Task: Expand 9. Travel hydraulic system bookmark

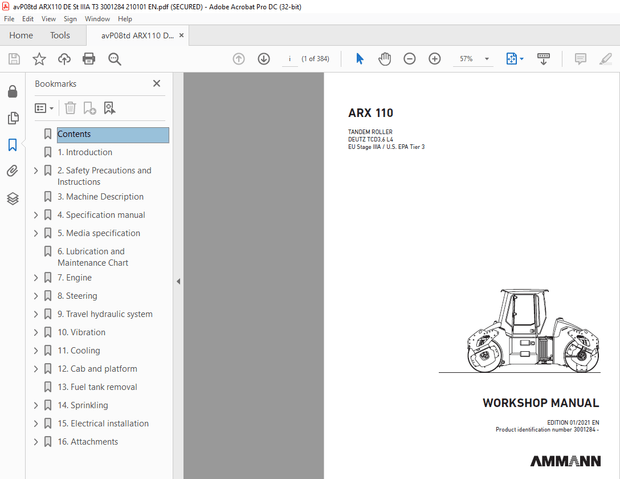Action: [x=36, y=314]
